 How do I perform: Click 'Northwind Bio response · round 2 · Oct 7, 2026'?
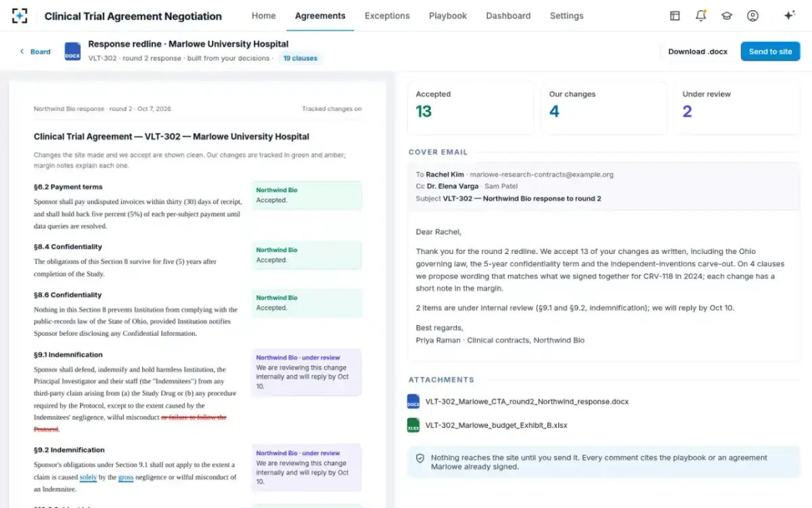click(x=102, y=108)
